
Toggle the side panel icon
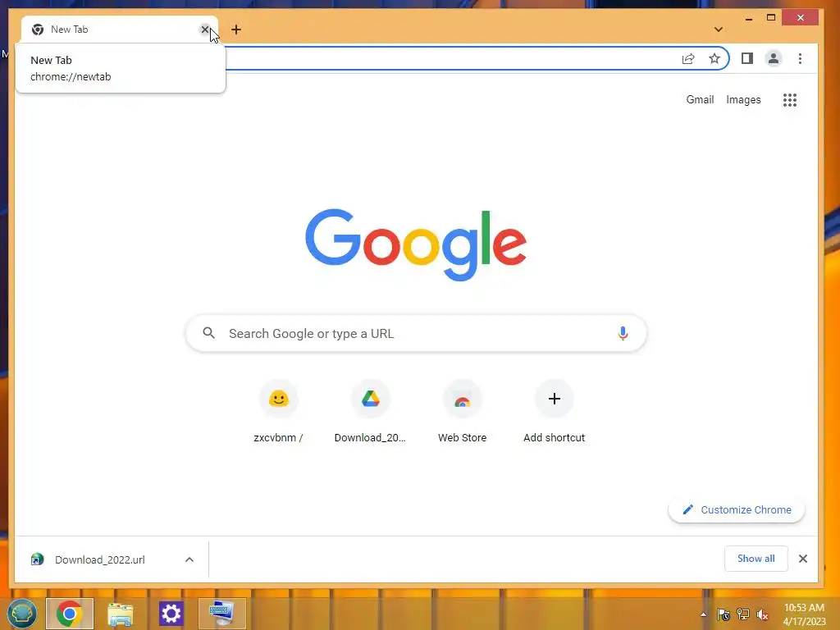point(746,58)
